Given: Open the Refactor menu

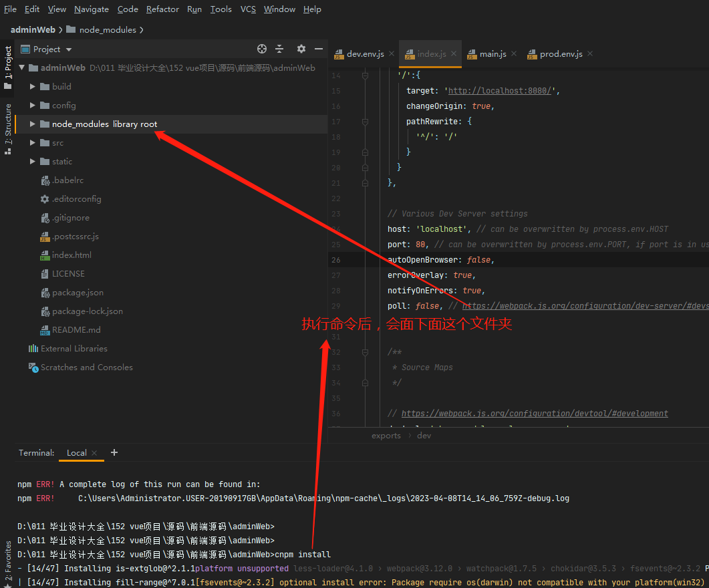Looking at the screenshot, I should (162, 9).
